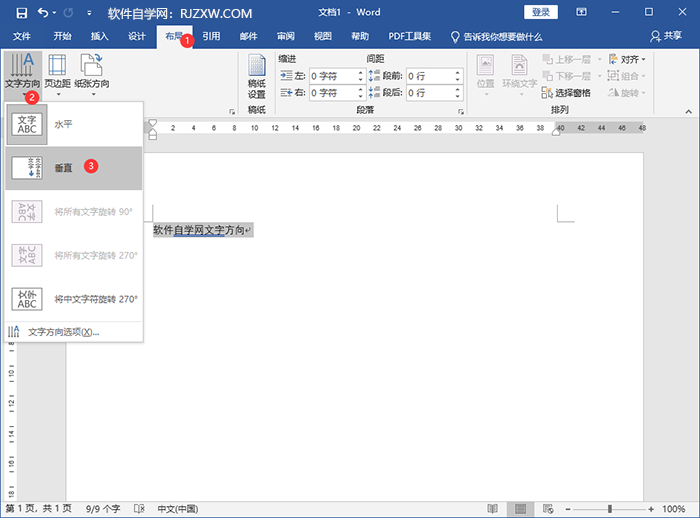Viewport: 700px width, 518px height.
Task: Click the Redo icon
Action: (x=68, y=13)
